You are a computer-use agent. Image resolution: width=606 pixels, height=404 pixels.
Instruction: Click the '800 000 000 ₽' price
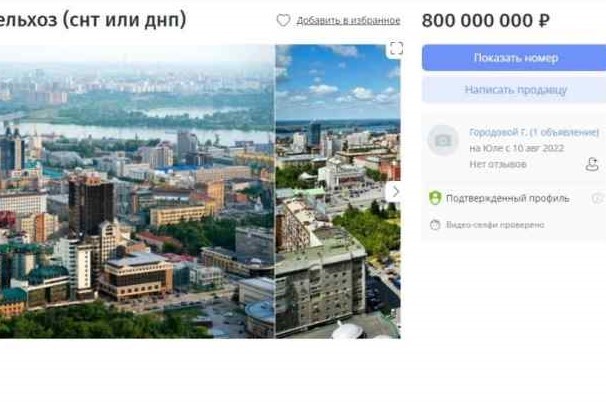click(x=485, y=20)
